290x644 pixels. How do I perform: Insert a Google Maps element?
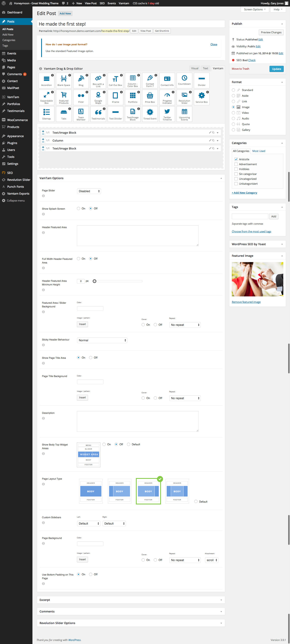click(98, 97)
